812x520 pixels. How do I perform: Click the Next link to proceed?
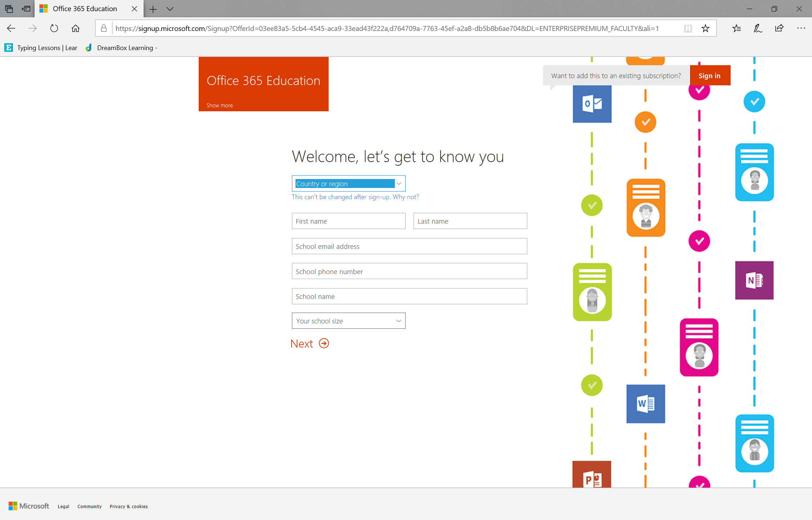point(310,344)
